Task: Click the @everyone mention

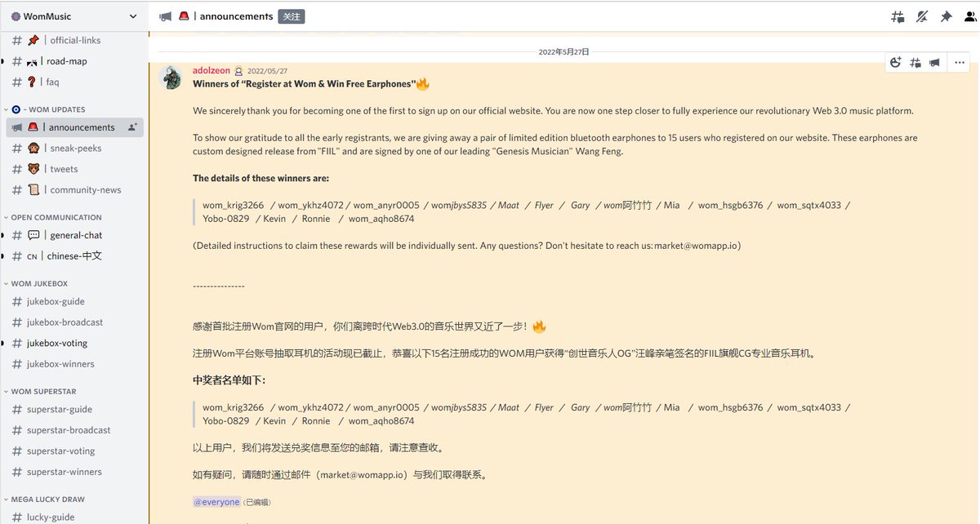Action: (216, 502)
